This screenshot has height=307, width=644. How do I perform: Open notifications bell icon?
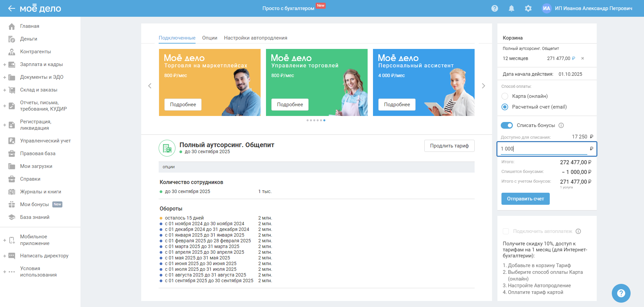[512, 8]
